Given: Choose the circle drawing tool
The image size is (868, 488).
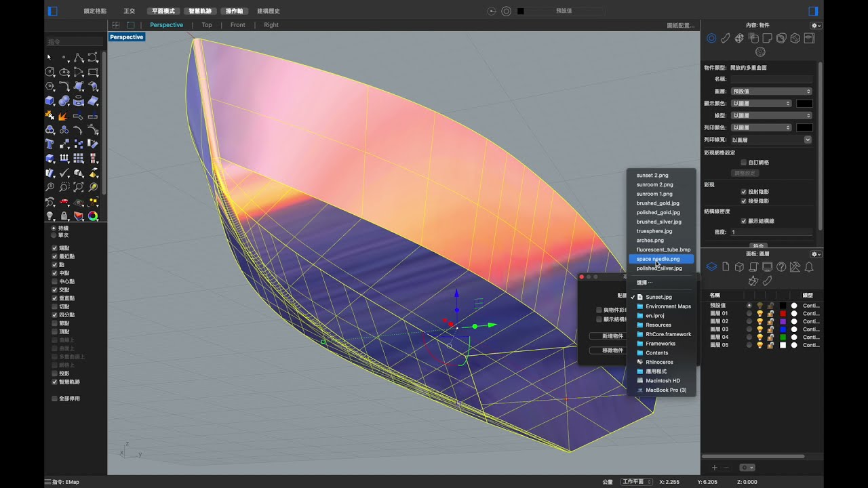Looking at the screenshot, I should pyautogui.click(x=49, y=71).
